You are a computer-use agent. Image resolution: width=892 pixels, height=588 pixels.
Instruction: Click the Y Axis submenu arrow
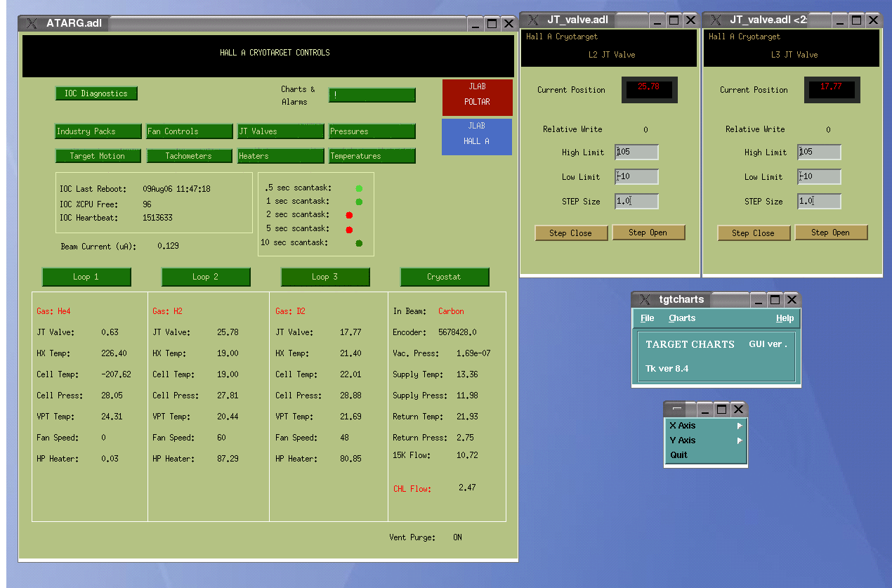tap(739, 440)
